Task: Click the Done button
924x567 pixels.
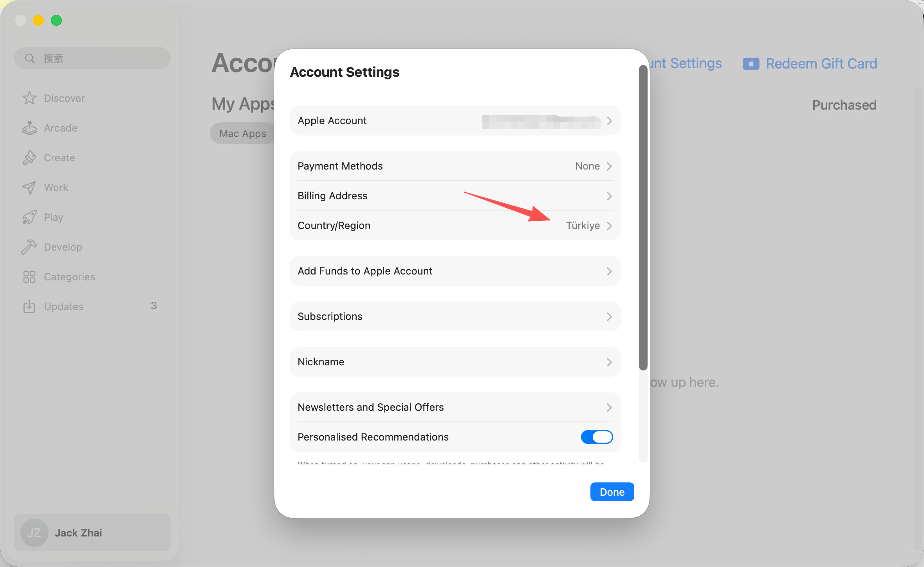Action: (612, 492)
